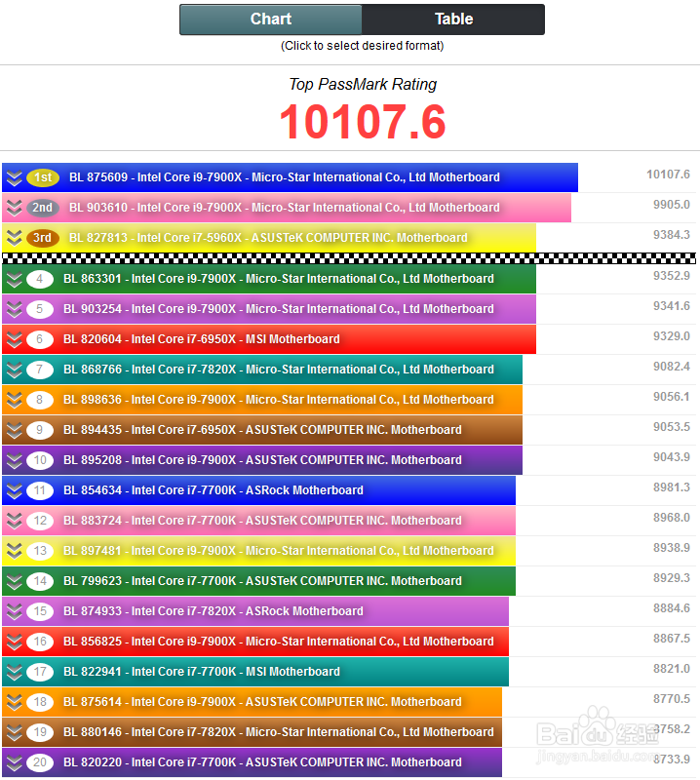Click the large red 10107.6 rating
This screenshot has width=700, height=780.
[x=363, y=123]
